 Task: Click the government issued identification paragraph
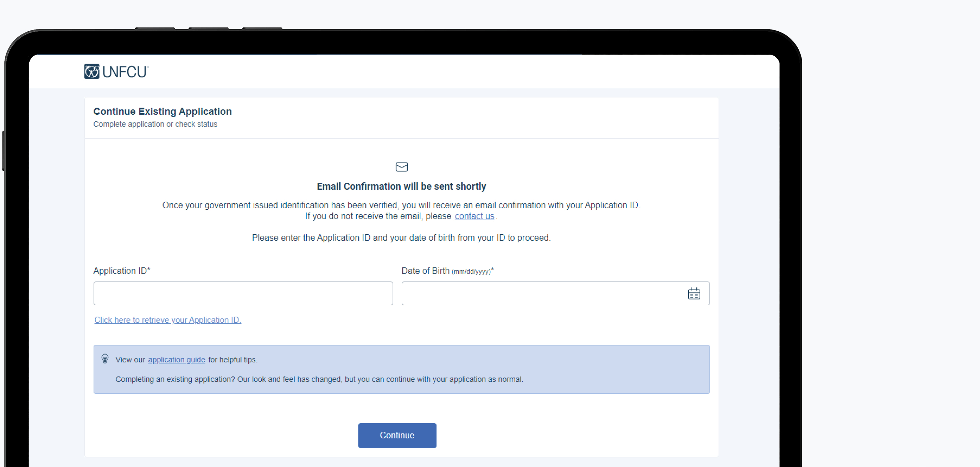point(401,210)
